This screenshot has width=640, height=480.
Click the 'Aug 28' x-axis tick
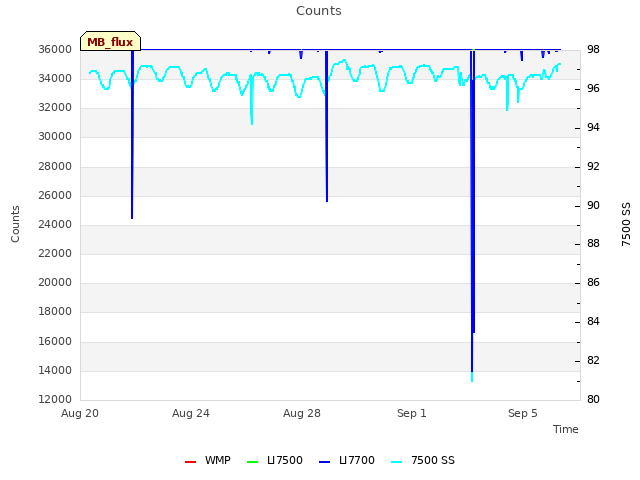(x=302, y=413)
